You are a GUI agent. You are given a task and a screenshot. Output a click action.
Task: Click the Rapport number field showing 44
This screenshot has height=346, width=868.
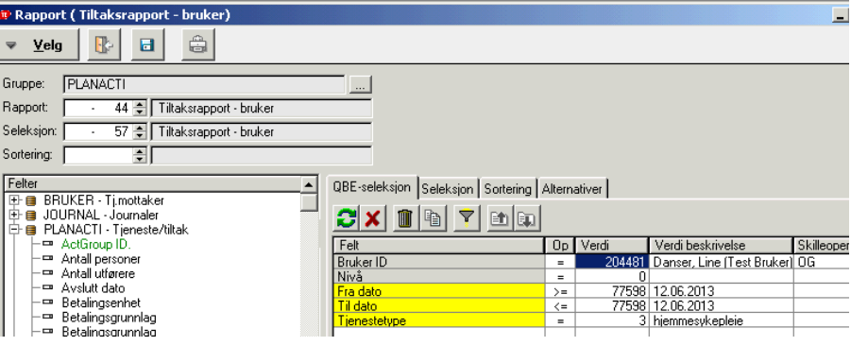pyautogui.click(x=98, y=108)
